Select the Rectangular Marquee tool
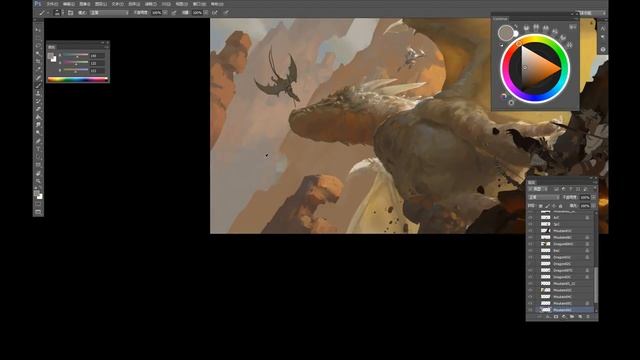 [x=38, y=38]
